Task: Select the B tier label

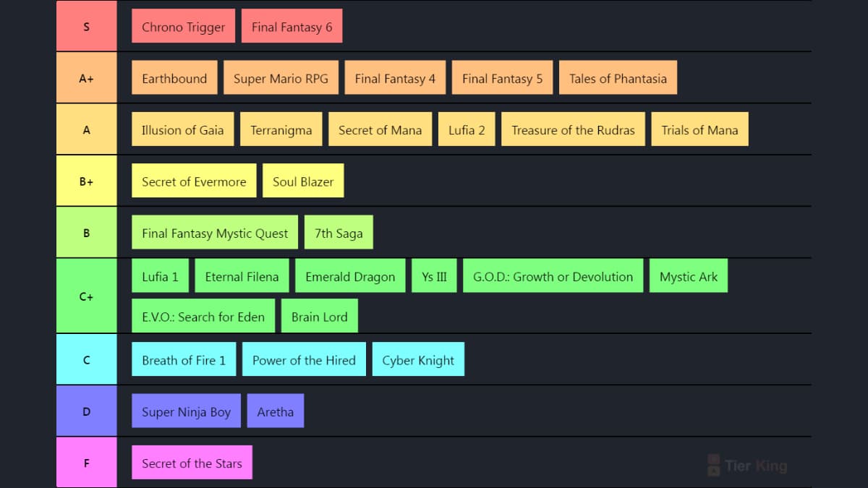Action: click(87, 233)
